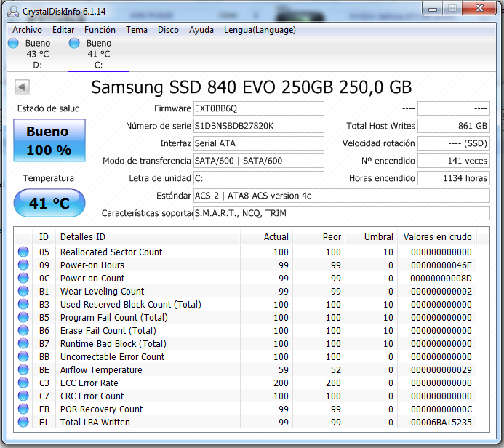Image resolution: width=504 pixels, height=448 pixels.
Task: Click the Samsung SSD 840 EVO title text
Action: (252, 87)
